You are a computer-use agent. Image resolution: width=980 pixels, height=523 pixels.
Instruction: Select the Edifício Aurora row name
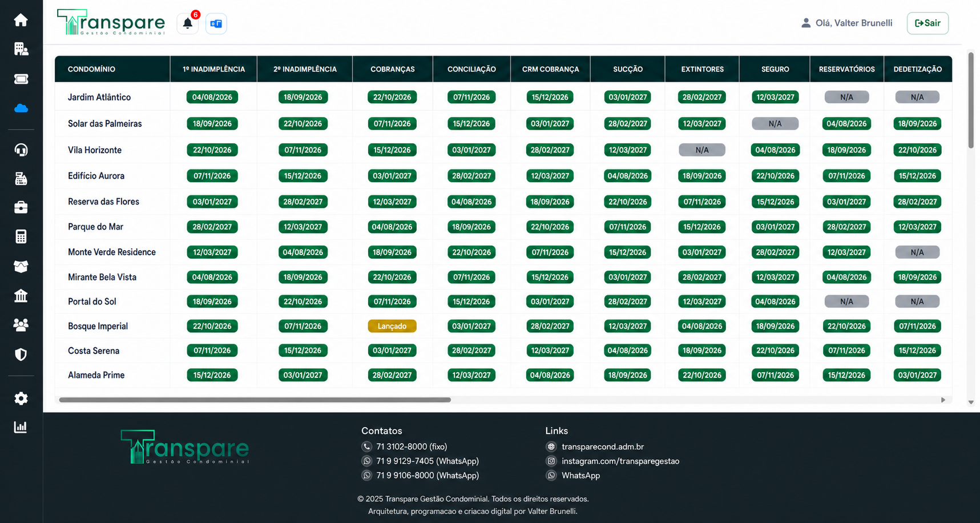96,176
